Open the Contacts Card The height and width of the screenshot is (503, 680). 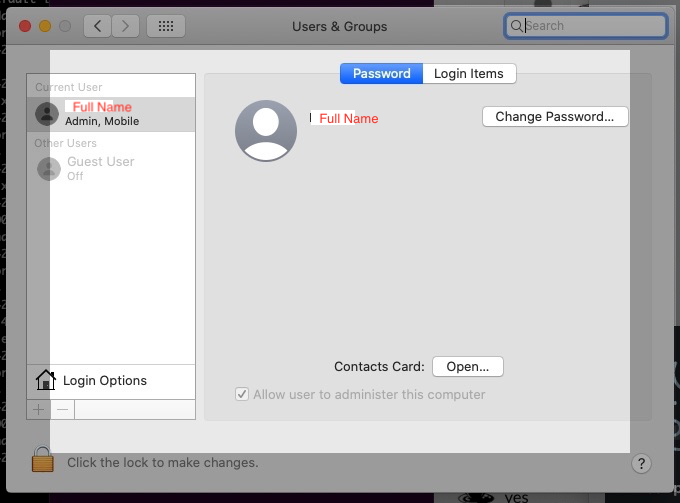pyautogui.click(x=468, y=367)
